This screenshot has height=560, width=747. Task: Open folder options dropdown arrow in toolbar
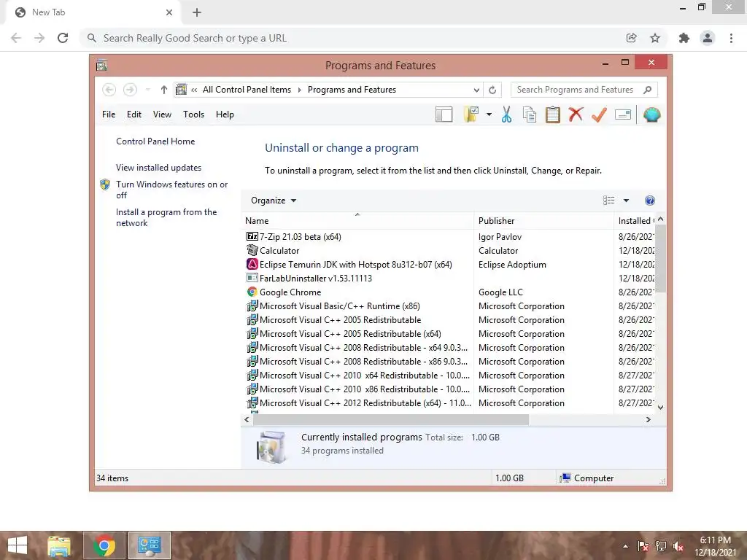tap(489, 114)
